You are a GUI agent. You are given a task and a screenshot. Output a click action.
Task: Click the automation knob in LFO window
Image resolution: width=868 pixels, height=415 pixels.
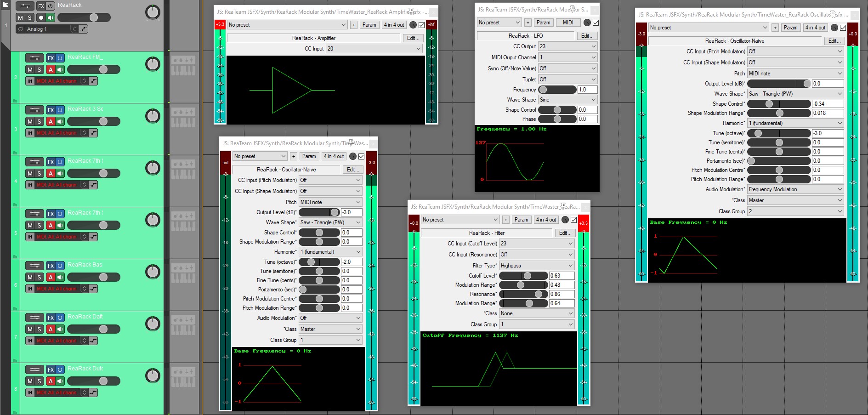[x=587, y=23]
